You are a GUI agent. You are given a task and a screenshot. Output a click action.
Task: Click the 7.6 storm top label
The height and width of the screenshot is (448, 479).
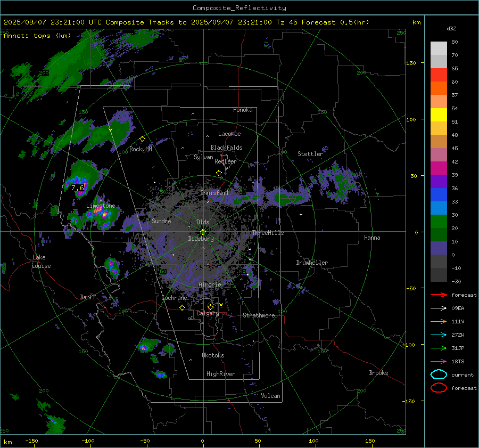click(78, 188)
